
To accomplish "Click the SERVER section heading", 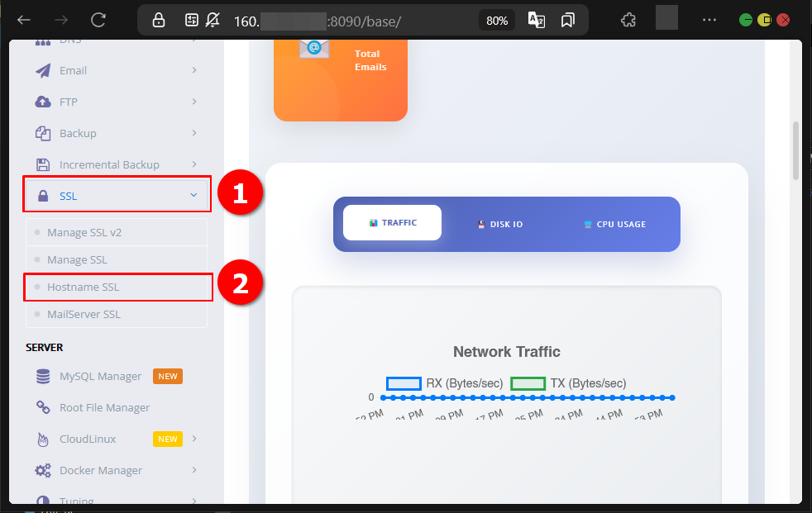I will (45, 348).
